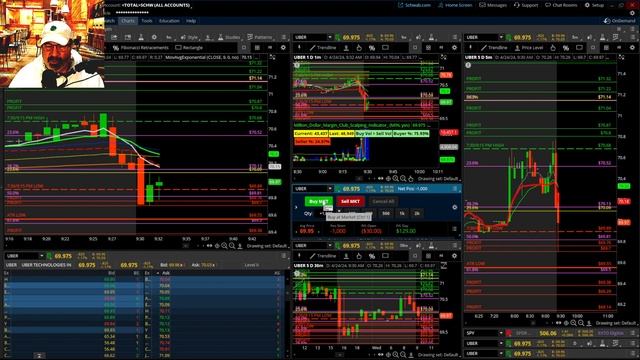Open Messages from the top bar
This screenshot has height=360, width=640.
493,5
